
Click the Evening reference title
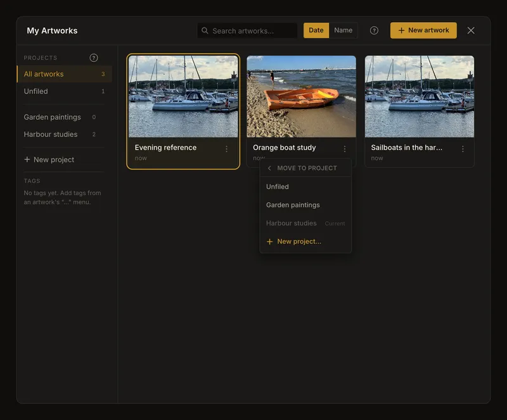(x=165, y=148)
